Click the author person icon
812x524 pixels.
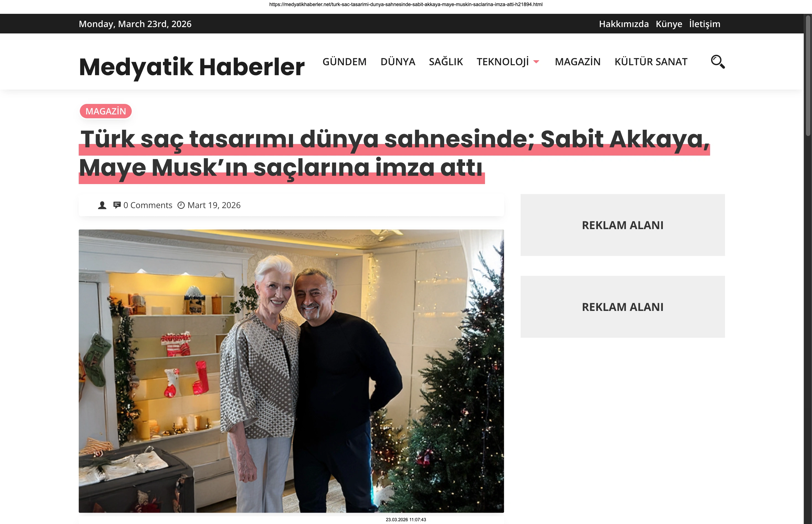click(102, 205)
